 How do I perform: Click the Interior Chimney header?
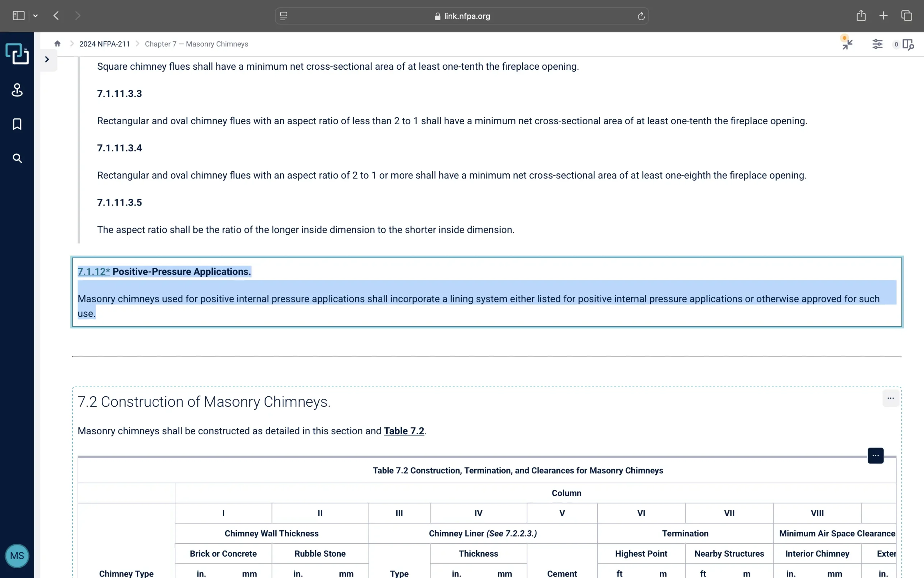point(817,553)
